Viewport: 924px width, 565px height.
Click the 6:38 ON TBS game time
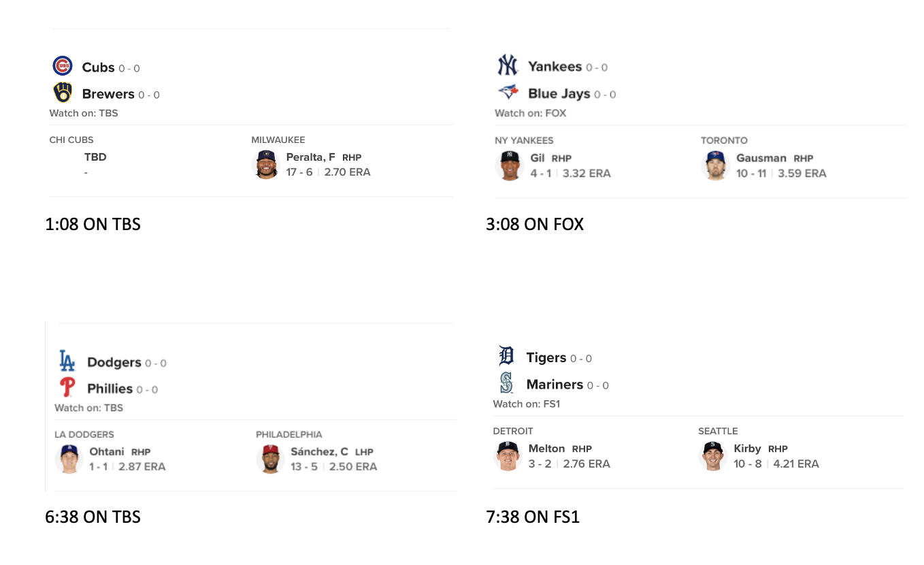93,517
